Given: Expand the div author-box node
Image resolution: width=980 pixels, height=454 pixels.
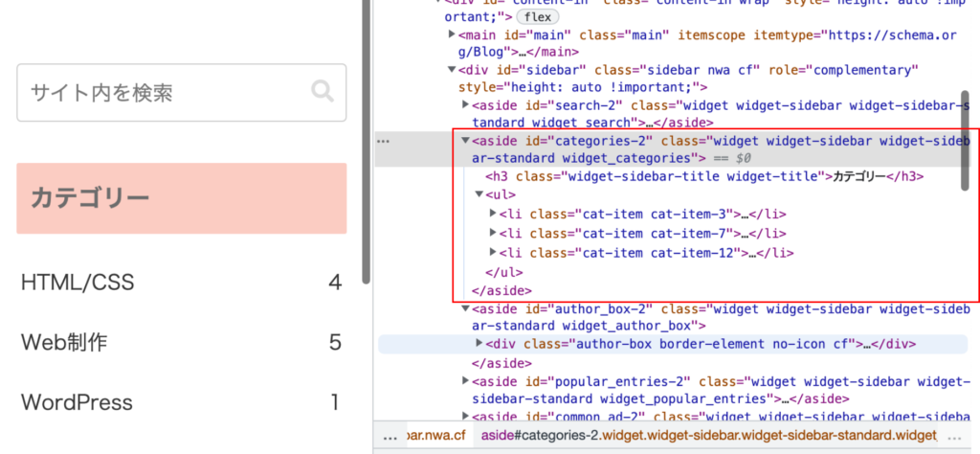Looking at the screenshot, I should (479, 343).
